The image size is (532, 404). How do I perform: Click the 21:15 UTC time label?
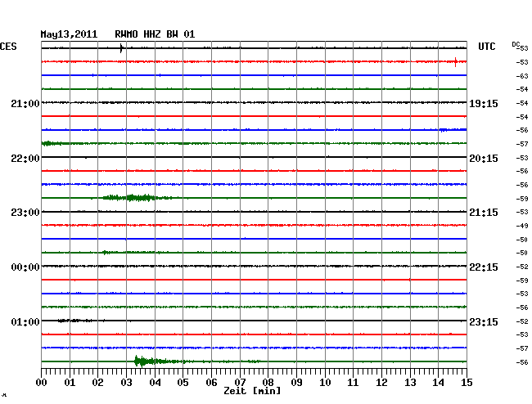[484, 213]
